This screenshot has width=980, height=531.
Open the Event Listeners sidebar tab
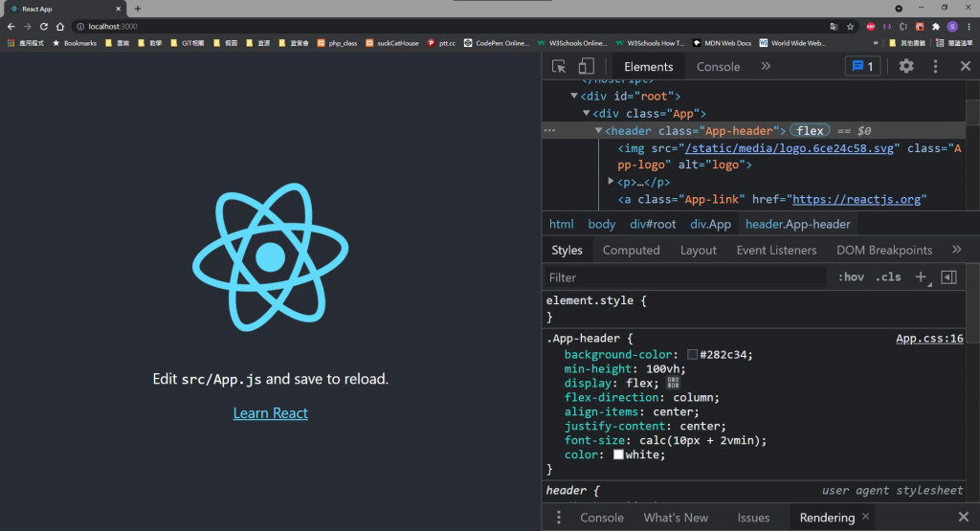click(x=776, y=250)
